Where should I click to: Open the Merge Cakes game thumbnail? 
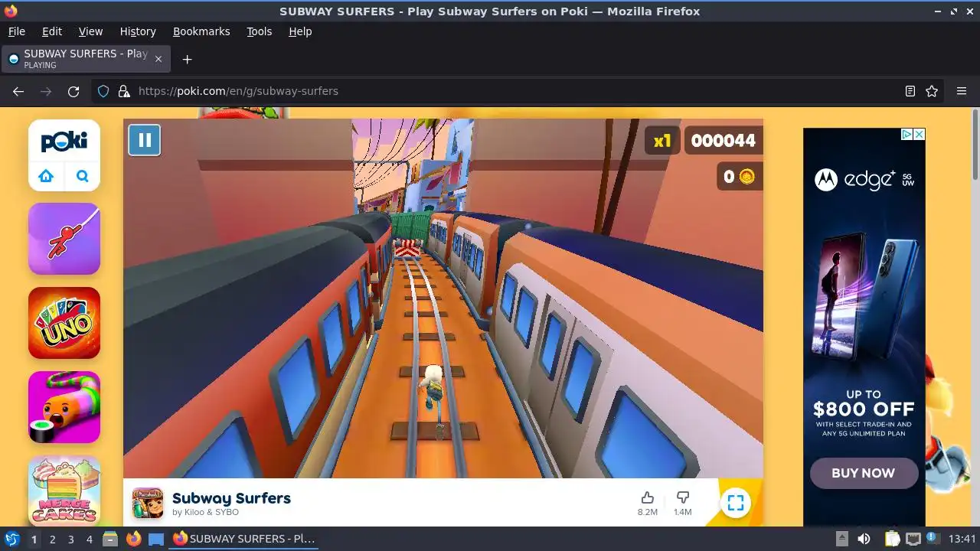click(x=64, y=491)
